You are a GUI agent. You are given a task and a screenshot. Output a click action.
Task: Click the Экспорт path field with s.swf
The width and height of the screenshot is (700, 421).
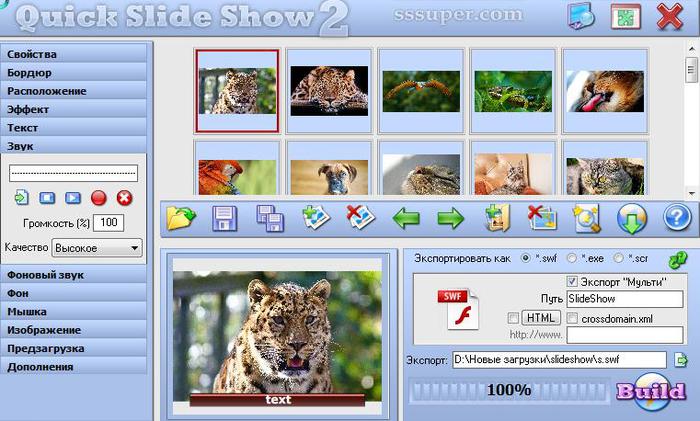(559, 359)
